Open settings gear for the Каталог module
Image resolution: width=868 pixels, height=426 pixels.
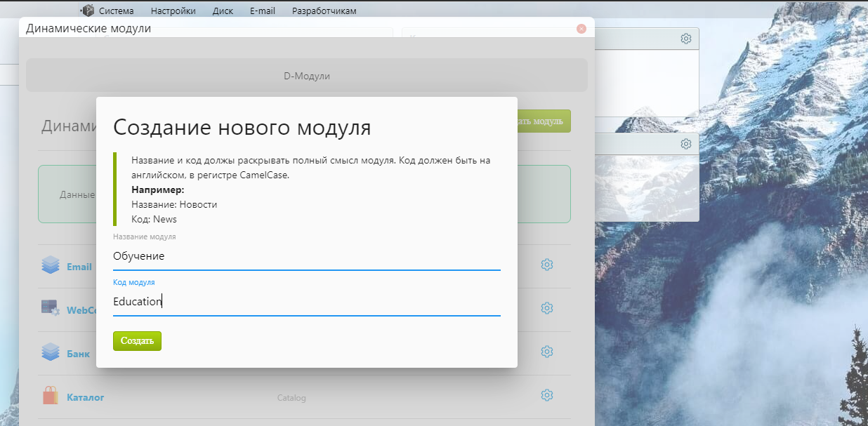[547, 395]
